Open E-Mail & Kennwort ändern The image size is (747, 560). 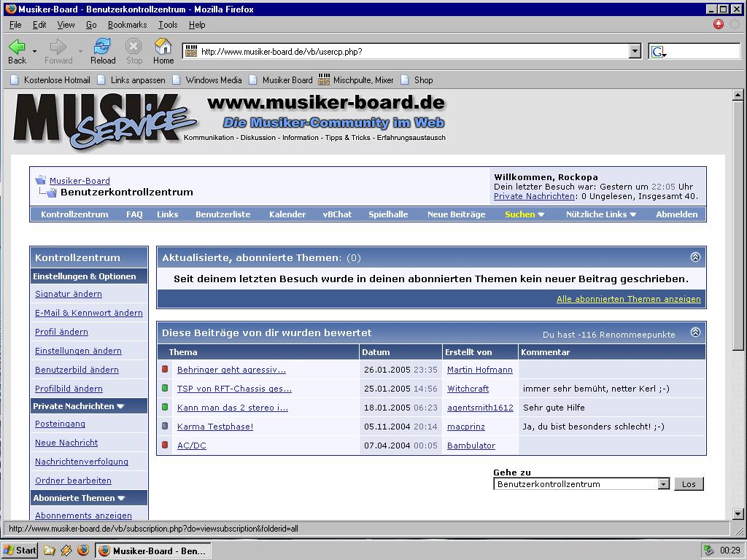[x=88, y=313]
